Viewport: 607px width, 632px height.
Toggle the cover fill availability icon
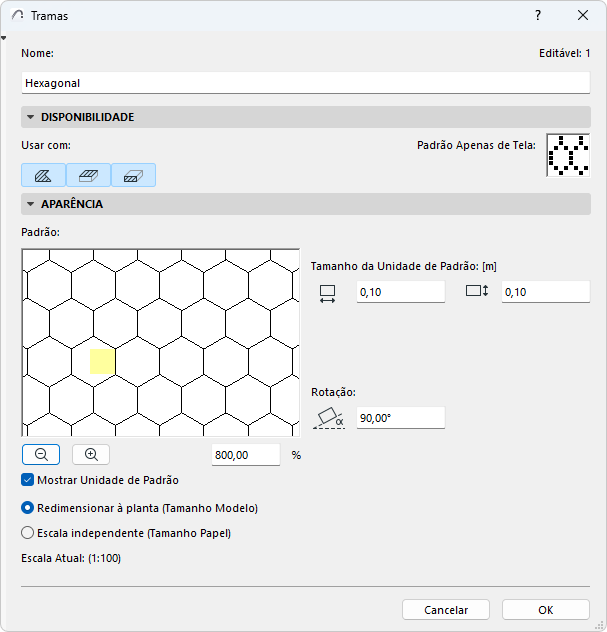88,175
